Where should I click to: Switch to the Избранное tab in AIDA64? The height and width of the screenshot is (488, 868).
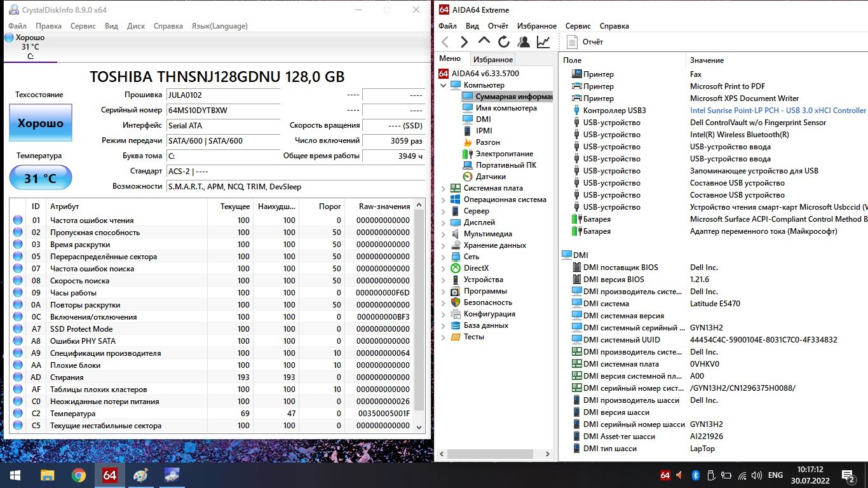click(x=493, y=59)
